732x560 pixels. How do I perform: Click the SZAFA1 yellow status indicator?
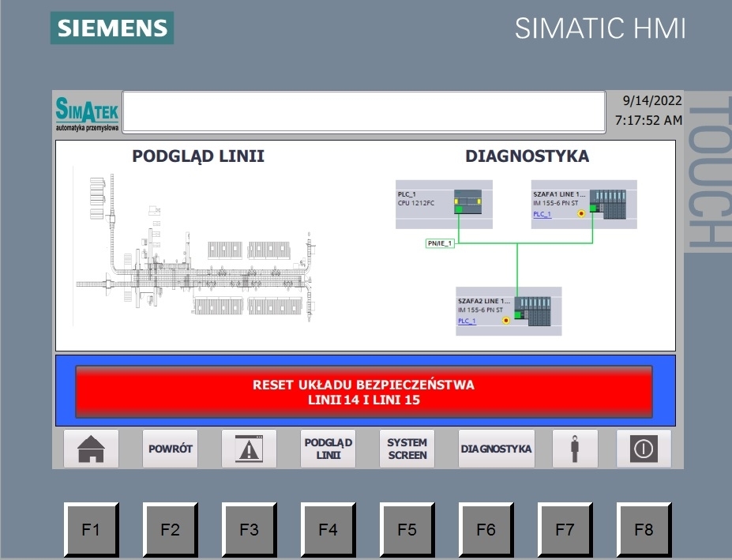581,214
